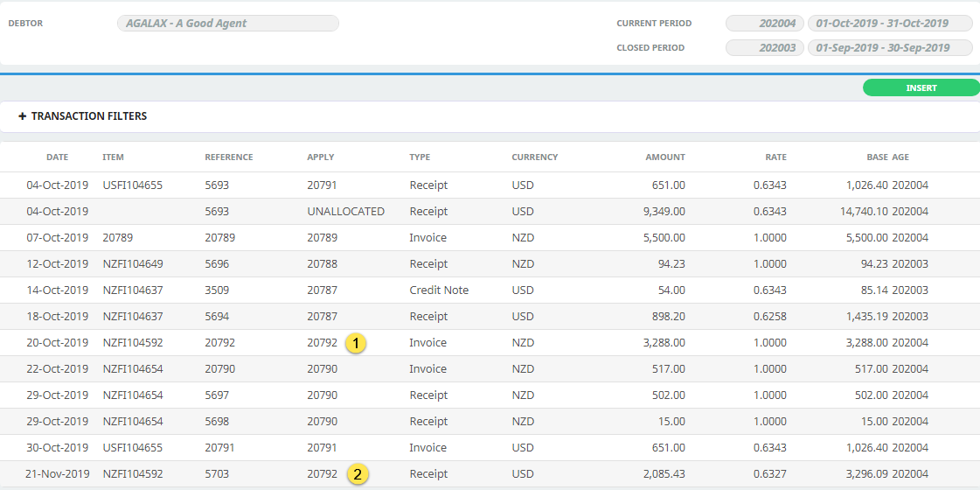Viewport: 980px width, 490px height.
Task: Click the 30-Oct-2019 date cell
Action: click(58, 448)
